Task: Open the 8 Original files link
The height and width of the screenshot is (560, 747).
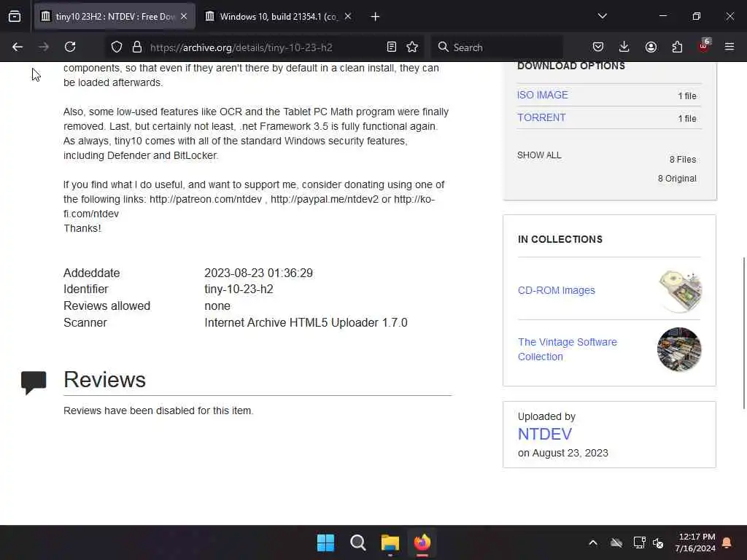Action: tap(677, 179)
